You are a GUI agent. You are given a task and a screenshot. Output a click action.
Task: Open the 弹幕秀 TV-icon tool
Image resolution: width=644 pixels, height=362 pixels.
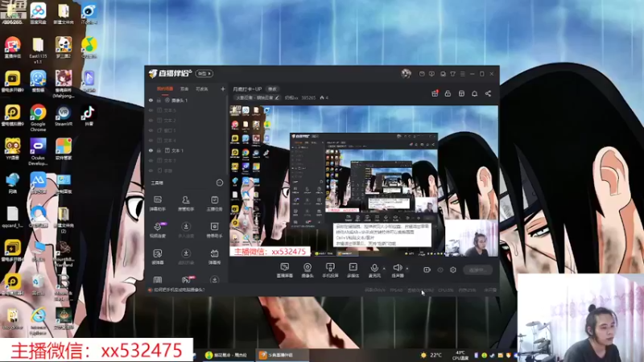click(x=214, y=257)
